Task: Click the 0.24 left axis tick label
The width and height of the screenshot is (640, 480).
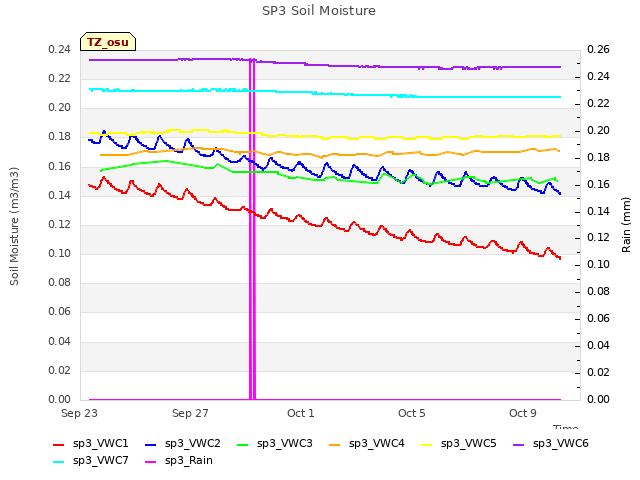Action: coord(60,49)
